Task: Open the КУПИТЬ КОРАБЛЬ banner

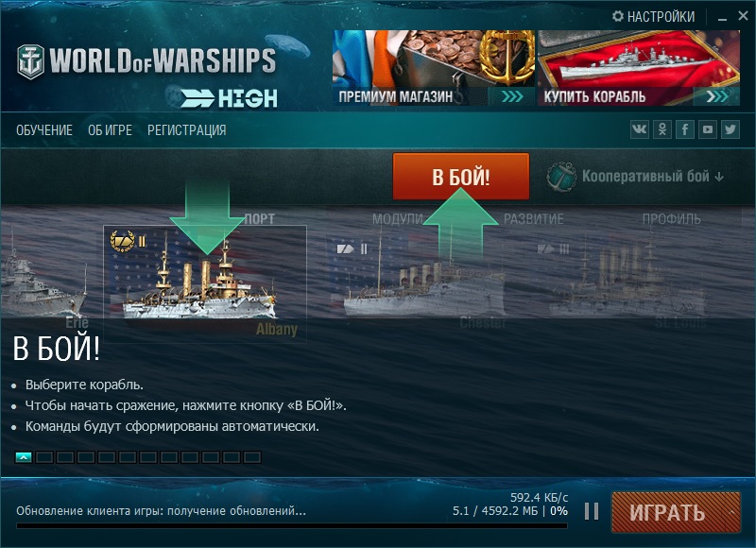Action: tap(639, 68)
